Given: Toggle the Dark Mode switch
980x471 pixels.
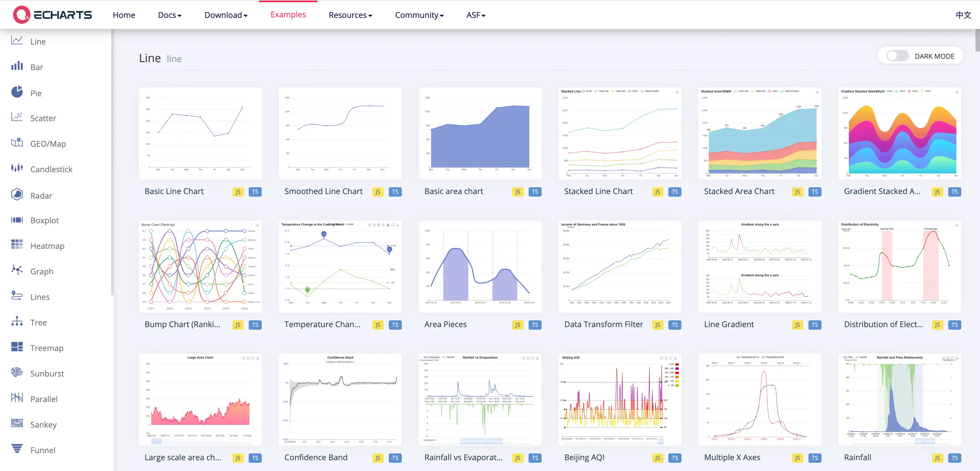Looking at the screenshot, I should tap(897, 56).
